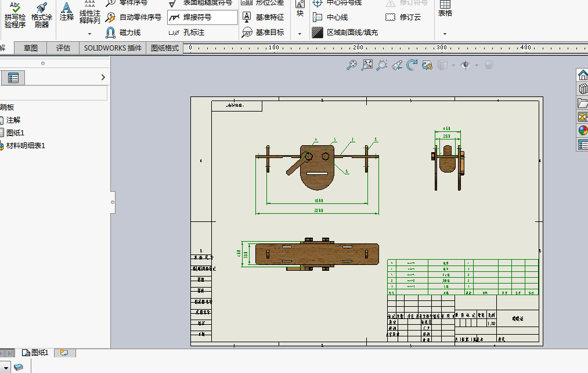Viewport: 588px width, 373px height.
Task: Switch to the Sketch (草图) tab
Action: [30, 48]
